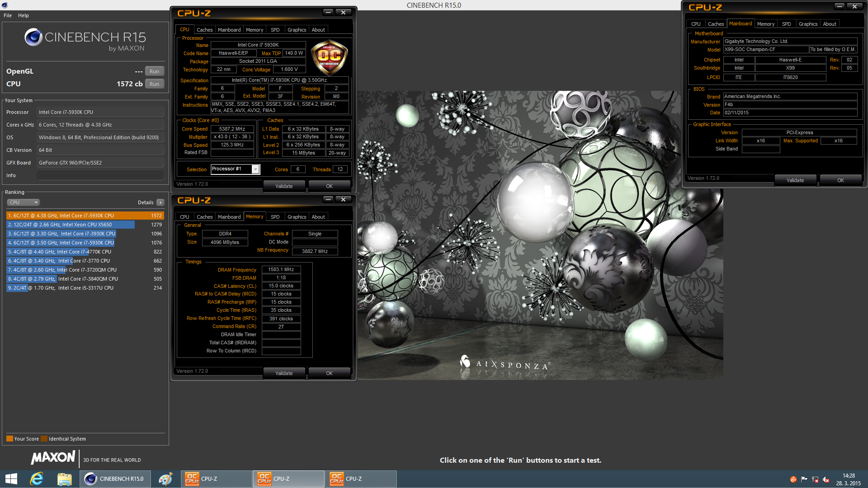Select ranking row Intel Core i7-3930K CPU

(x=85, y=234)
